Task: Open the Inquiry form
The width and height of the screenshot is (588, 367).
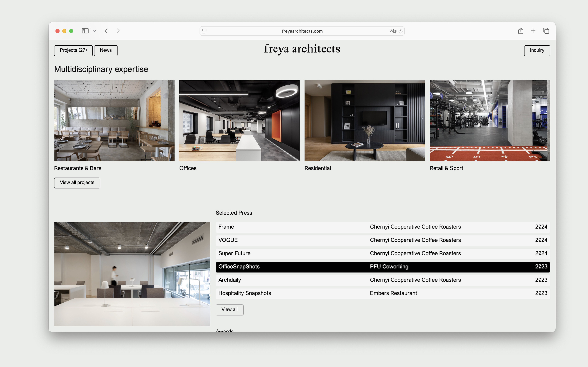Action: coord(537,50)
